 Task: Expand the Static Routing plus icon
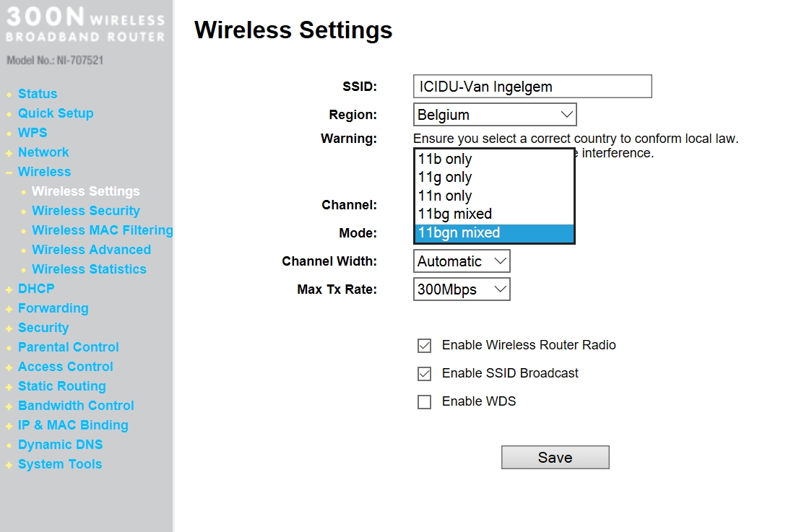pos(9,387)
